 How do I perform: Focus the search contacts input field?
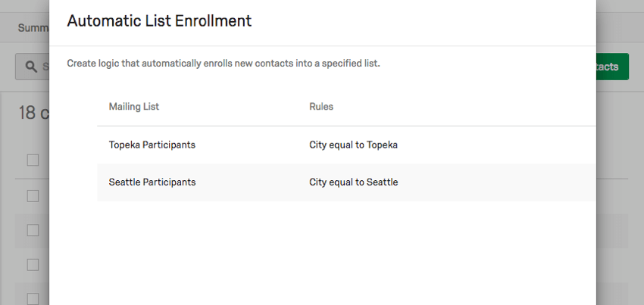(33, 67)
